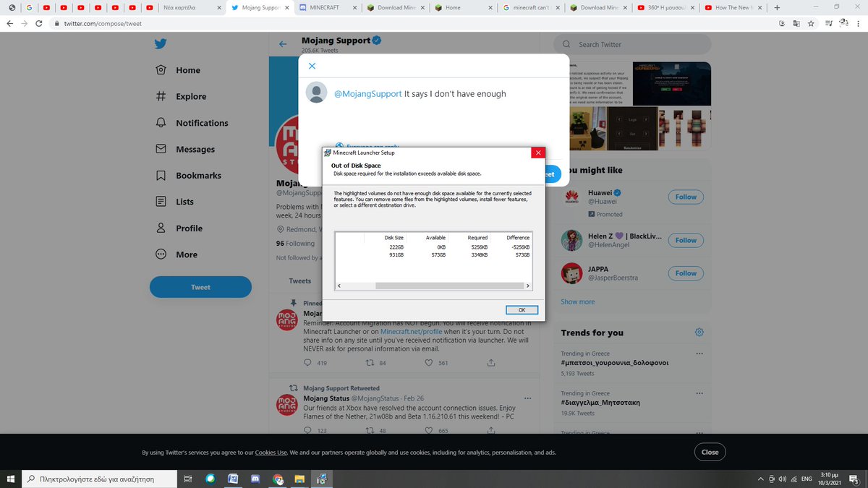
Task: Open Discord from the taskbar
Action: coord(255,479)
